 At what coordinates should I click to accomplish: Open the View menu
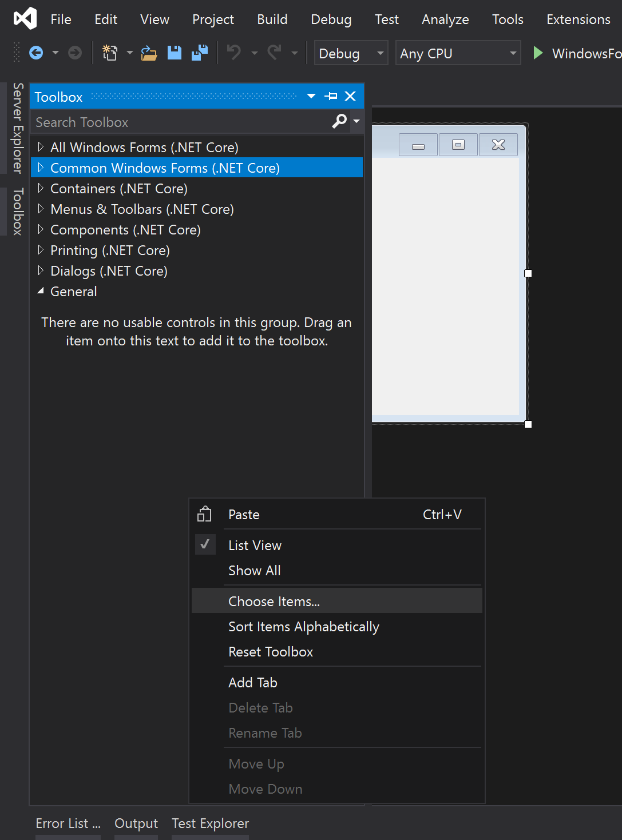(x=154, y=19)
